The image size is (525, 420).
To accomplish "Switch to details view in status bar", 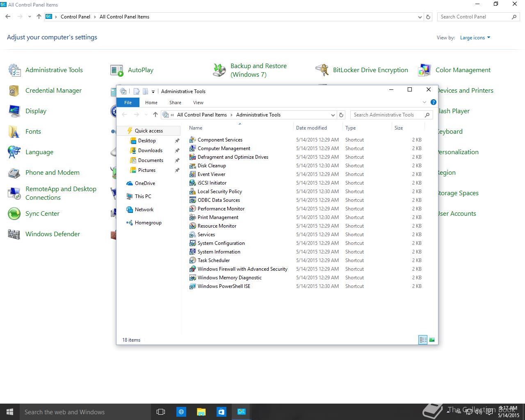I will 423,340.
